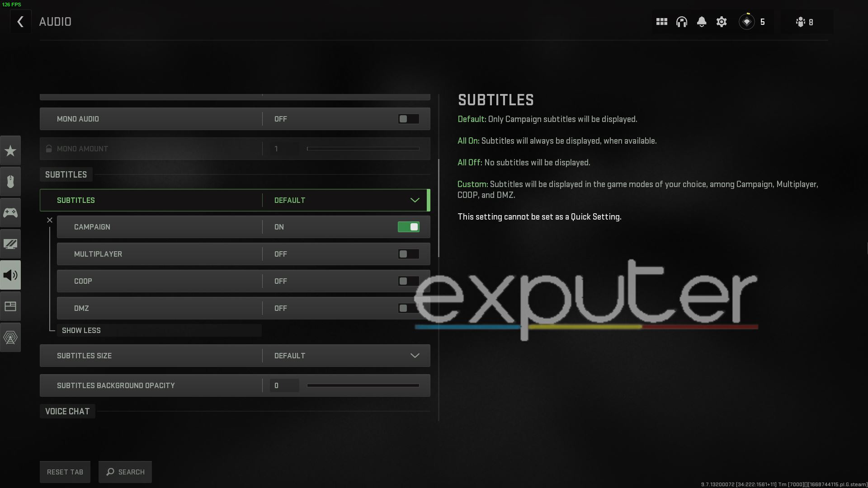Click the Reset Tab button
Screen dimensions: 868x488
(65, 471)
